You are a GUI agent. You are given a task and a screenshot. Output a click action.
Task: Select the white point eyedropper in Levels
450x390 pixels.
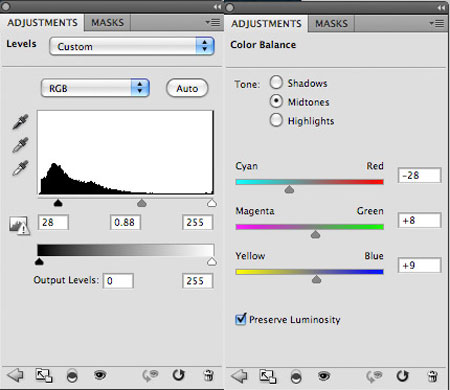click(x=20, y=168)
